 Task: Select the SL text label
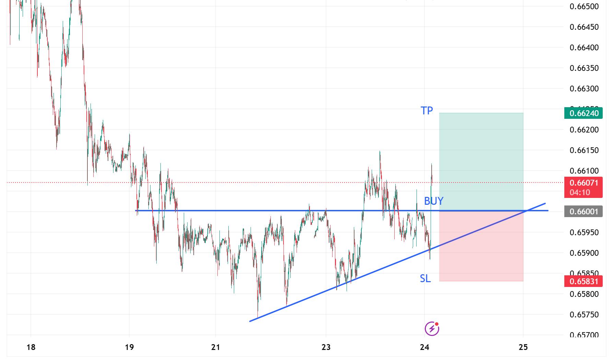(425, 279)
